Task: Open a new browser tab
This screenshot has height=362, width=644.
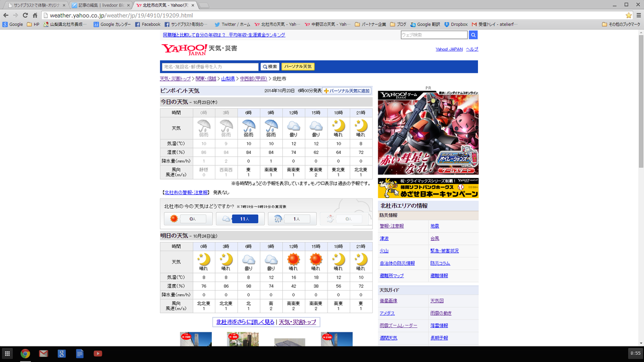Action: (204, 5)
